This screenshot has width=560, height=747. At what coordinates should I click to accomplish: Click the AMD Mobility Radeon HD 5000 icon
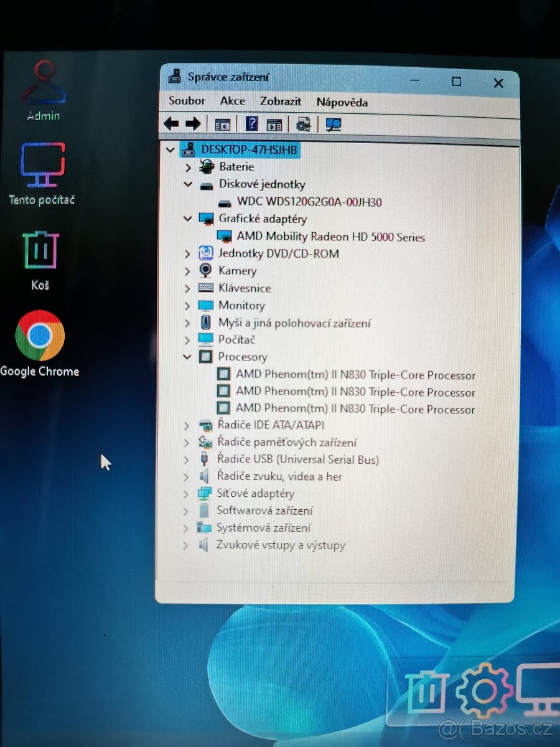(x=223, y=236)
